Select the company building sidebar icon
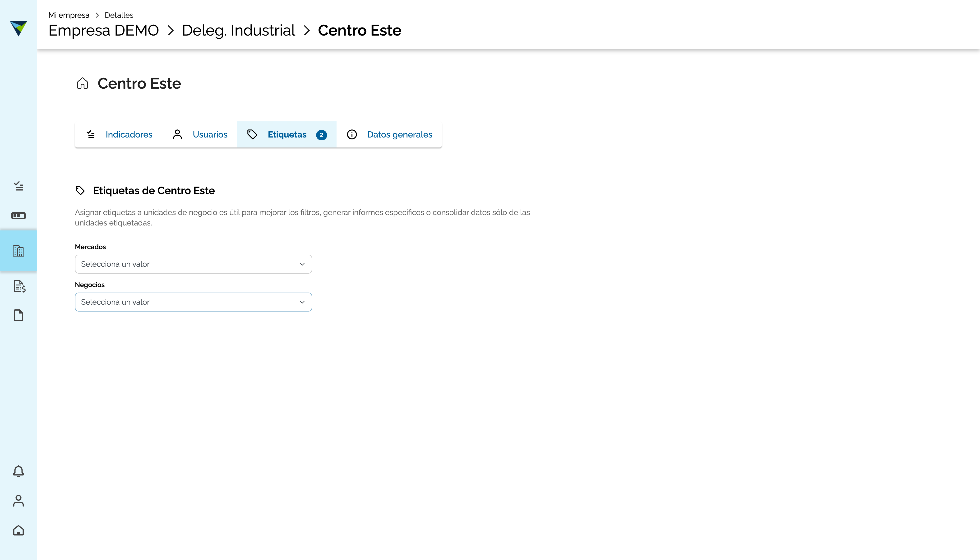The height and width of the screenshot is (560, 980). pos(18,251)
